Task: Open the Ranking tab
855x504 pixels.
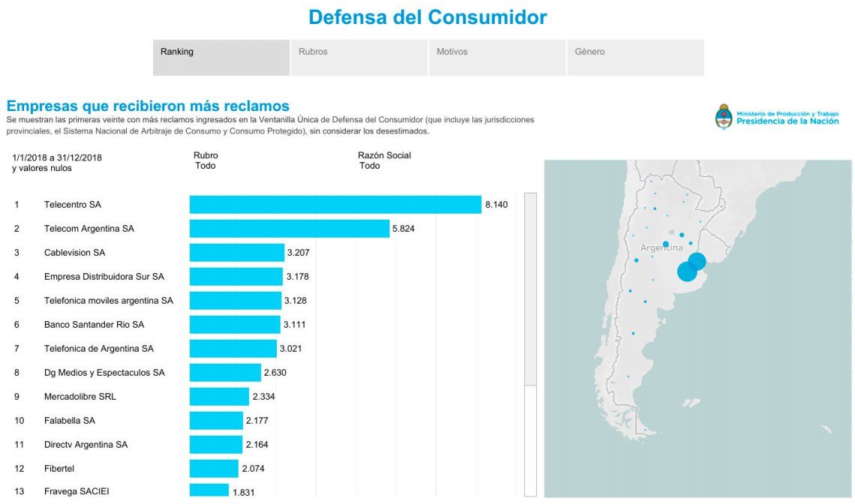Action: click(x=220, y=57)
